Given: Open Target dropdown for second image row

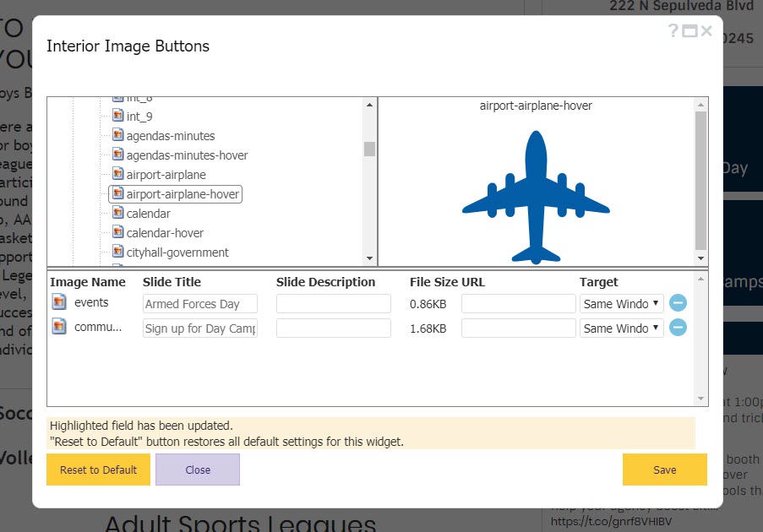Looking at the screenshot, I should [x=621, y=328].
